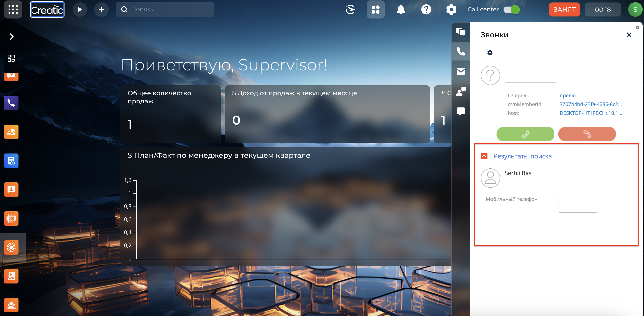Open the blue document search section icon

tap(11, 161)
